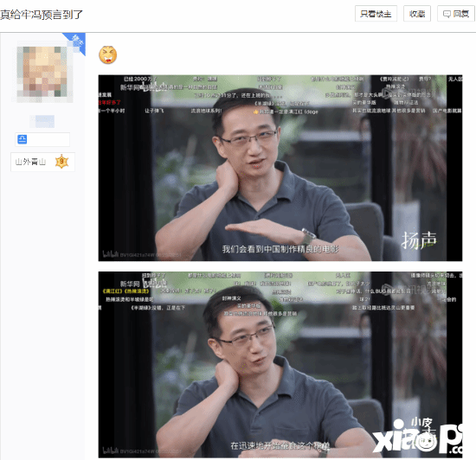Click the blue Libra constellation icon
The height and width of the screenshot is (460, 476).
click(23, 139)
